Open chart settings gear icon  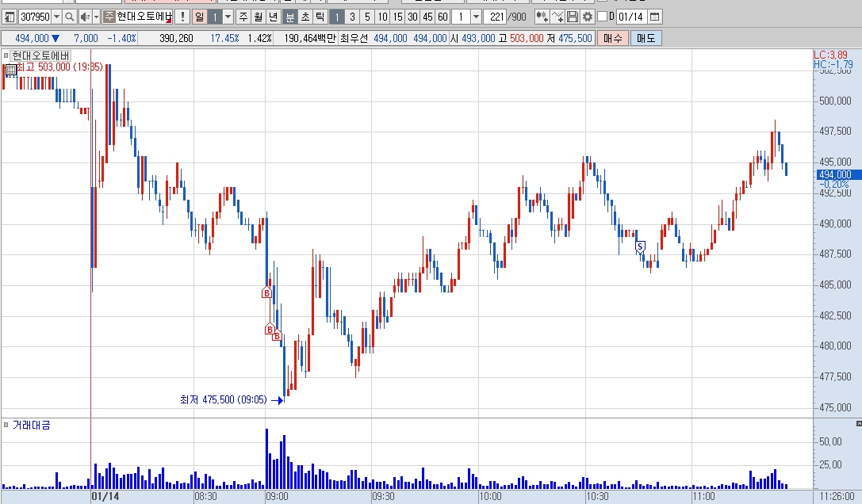[587, 17]
